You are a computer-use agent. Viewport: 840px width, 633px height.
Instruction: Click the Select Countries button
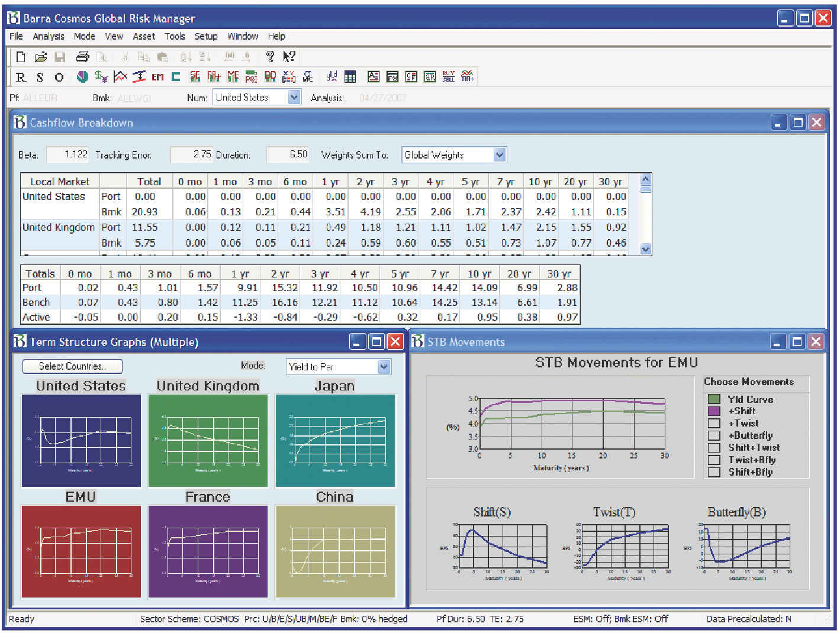(x=72, y=366)
